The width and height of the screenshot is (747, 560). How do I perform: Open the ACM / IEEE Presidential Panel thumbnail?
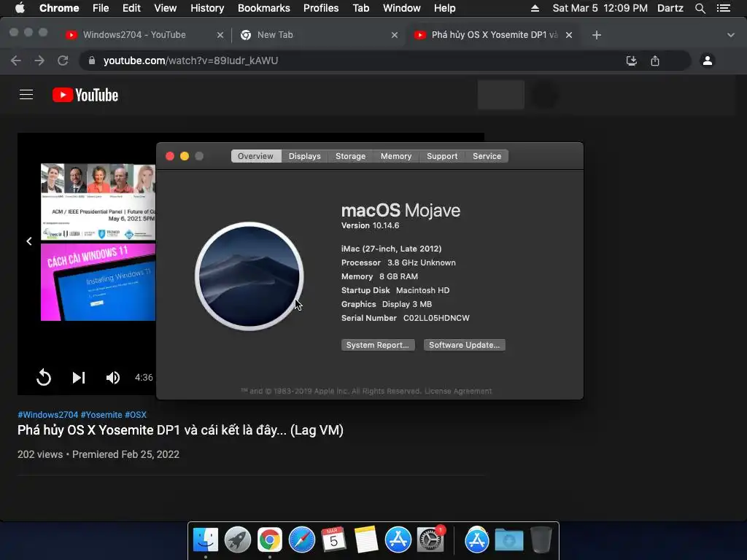click(98, 202)
